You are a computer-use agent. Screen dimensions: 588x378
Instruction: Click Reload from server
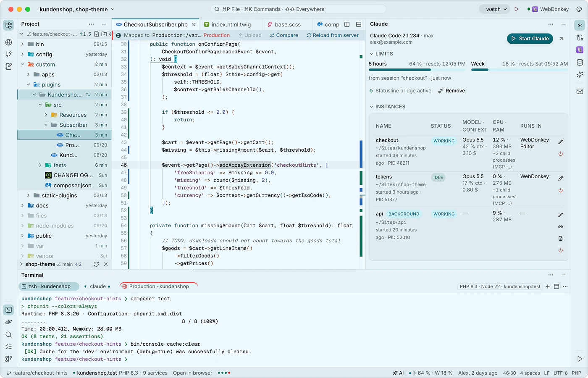coord(332,35)
